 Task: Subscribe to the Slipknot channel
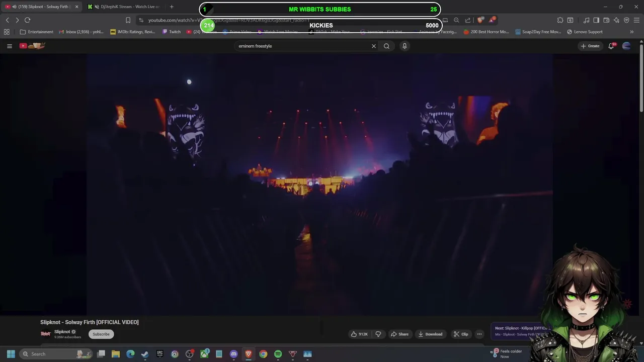point(101,334)
